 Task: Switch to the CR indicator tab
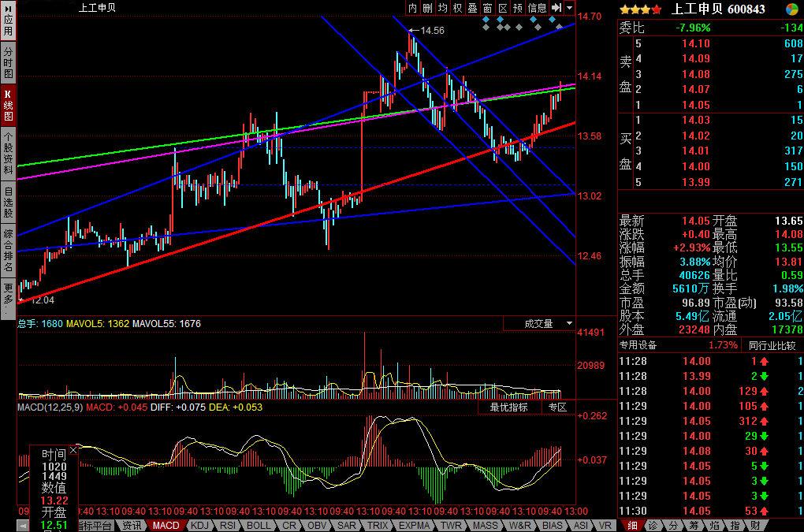[289, 526]
